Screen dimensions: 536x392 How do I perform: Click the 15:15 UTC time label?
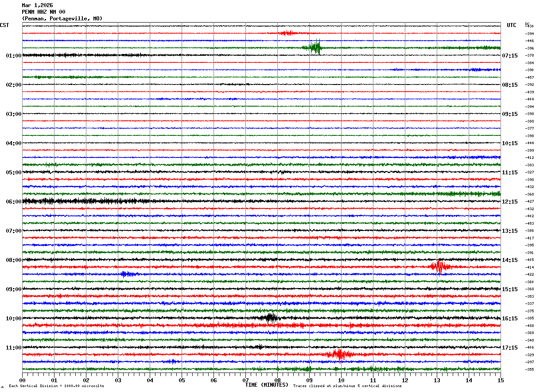coord(510,289)
